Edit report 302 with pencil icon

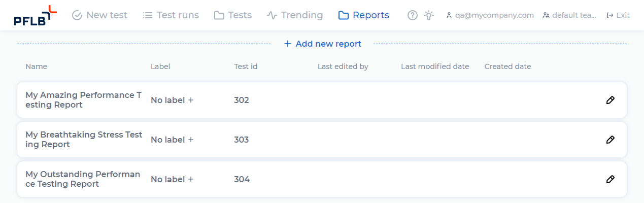610,100
